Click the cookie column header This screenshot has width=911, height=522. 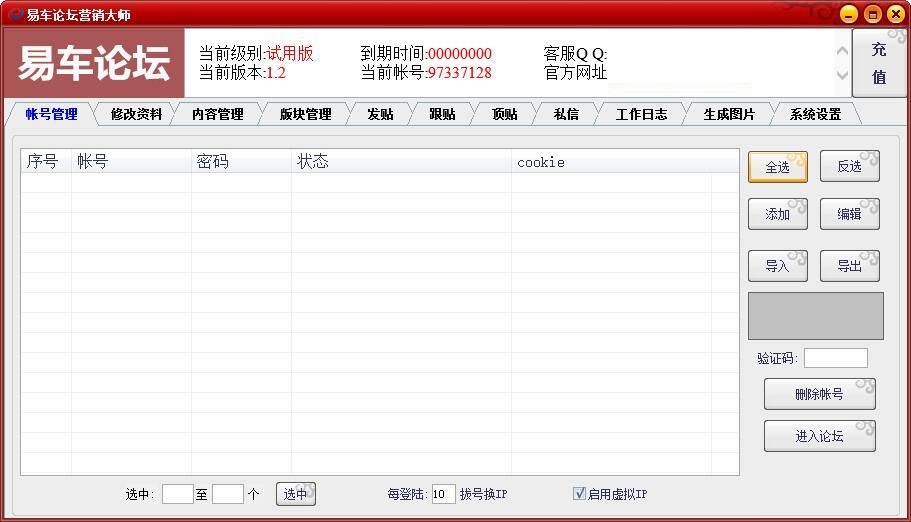tap(625, 161)
